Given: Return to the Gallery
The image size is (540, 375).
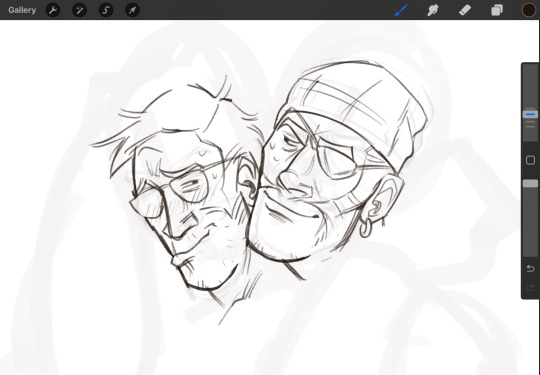Looking at the screenshot, I should click(22, 10).
